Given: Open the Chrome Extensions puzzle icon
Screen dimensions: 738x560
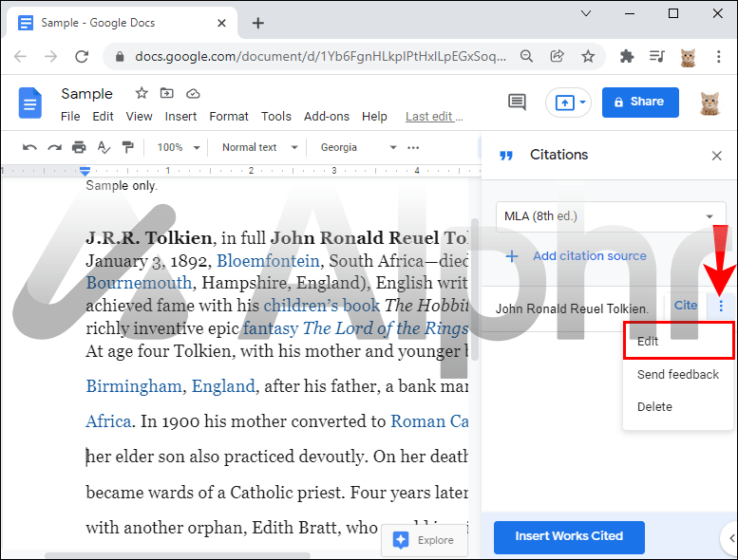Looking at the screenshot, I should [x=627, y=57].
